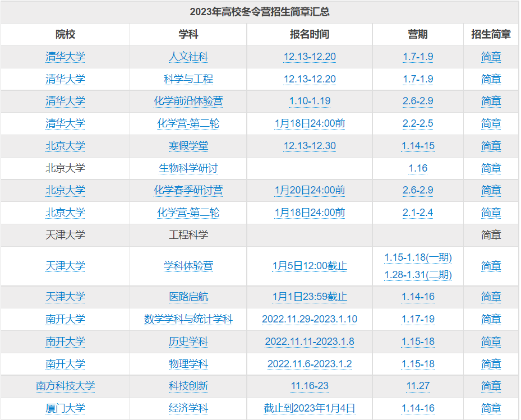Image resolution: width=521 pixels, height=420 pixels.
Task: Open 简章 link in 学科体验营 row
Action: pos(491,266)
